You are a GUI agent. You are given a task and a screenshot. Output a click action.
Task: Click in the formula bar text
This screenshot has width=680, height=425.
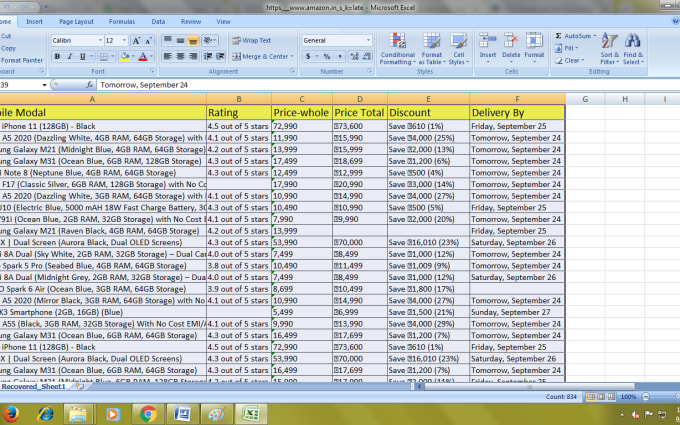coord(144,85)
